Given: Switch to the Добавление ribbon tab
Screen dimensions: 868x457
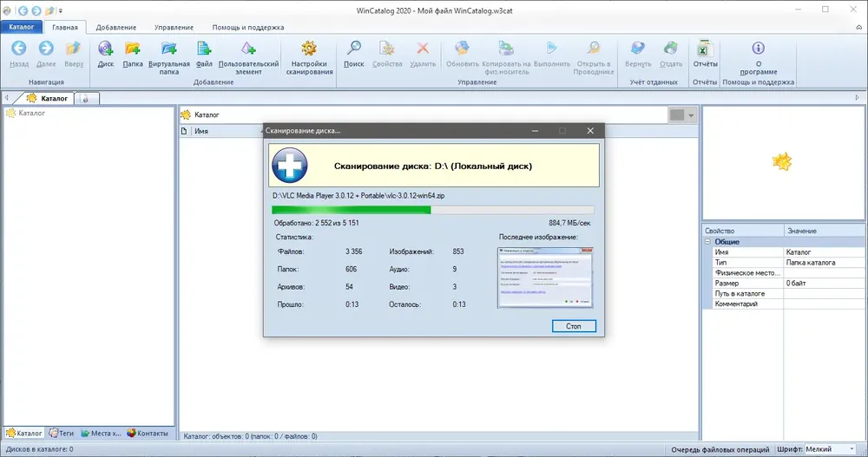Looking at the screenshot, I should tap(115, 27).
